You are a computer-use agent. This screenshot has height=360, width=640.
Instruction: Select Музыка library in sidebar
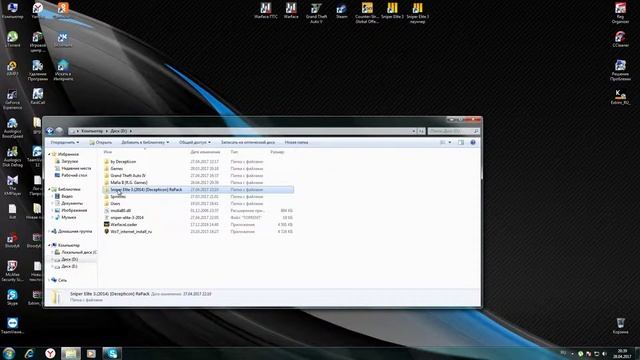point(69,218)
